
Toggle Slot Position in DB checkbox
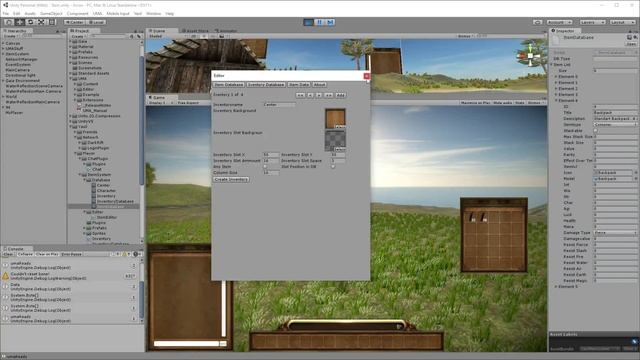pyautogui.click(x=333, y=167)
